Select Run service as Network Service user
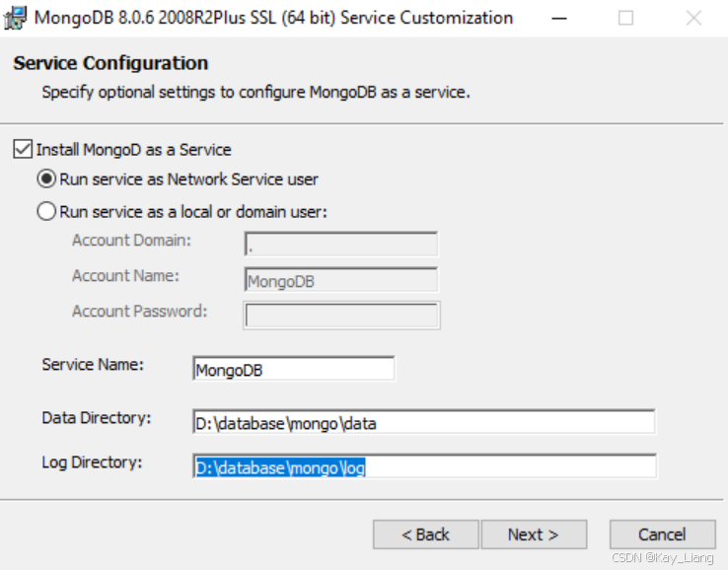Image resolution: width=728 pixels, height=570 pixels. (46, 179)
